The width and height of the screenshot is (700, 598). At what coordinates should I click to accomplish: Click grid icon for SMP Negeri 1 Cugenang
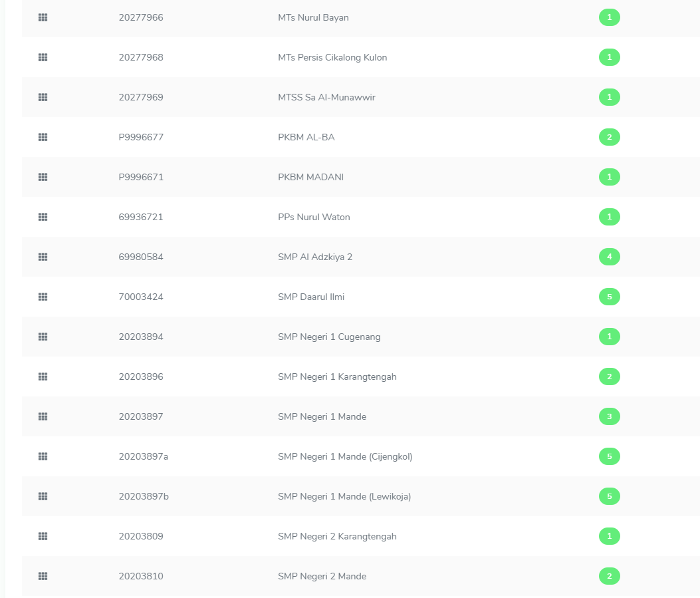click(x=43, y=337)
